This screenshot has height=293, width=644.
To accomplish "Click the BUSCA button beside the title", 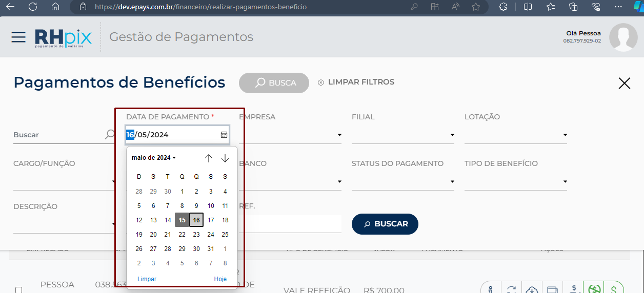I will point(274,82).
